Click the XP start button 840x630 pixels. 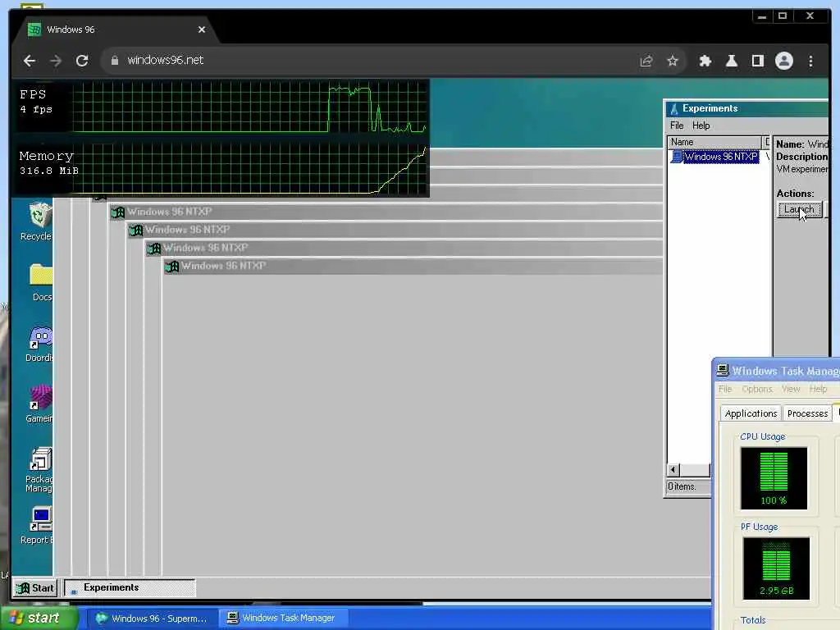[x=39, y=619]
